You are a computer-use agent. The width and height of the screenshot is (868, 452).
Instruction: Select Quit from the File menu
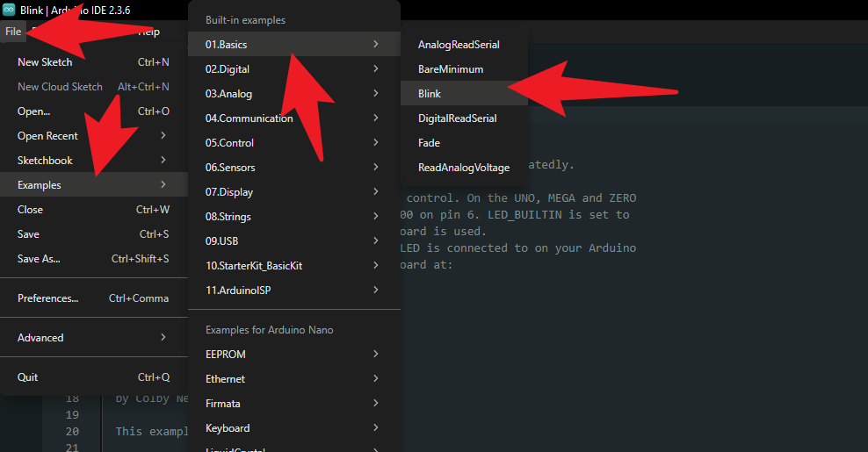coord(93,377)
